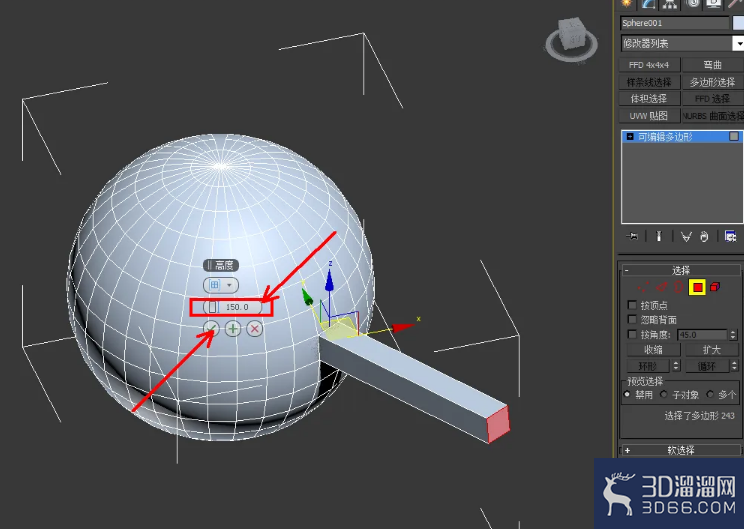Click the 环形 ring selection button
The height and width of the screenshot is (529, 744).
point(648,366)
